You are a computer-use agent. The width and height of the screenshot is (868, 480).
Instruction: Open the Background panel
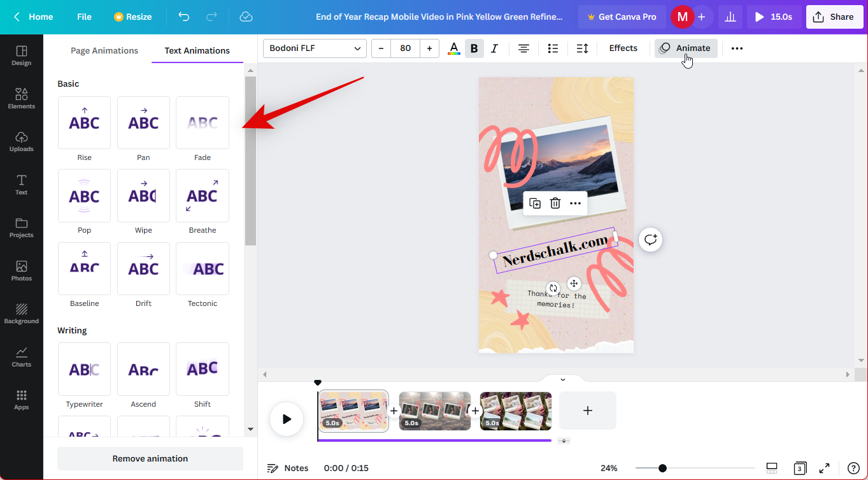21,314
